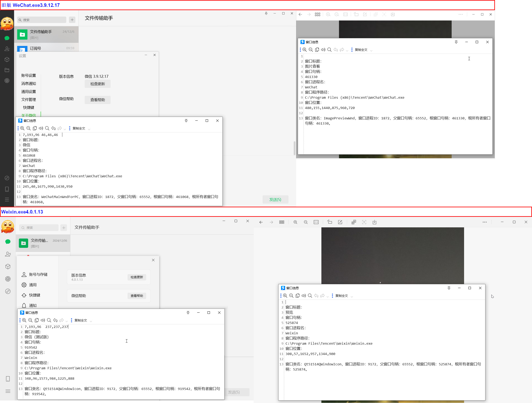
Task: Click 1:1 actual size icon in Weixin 4.0 preview
Action: [316, 222]
